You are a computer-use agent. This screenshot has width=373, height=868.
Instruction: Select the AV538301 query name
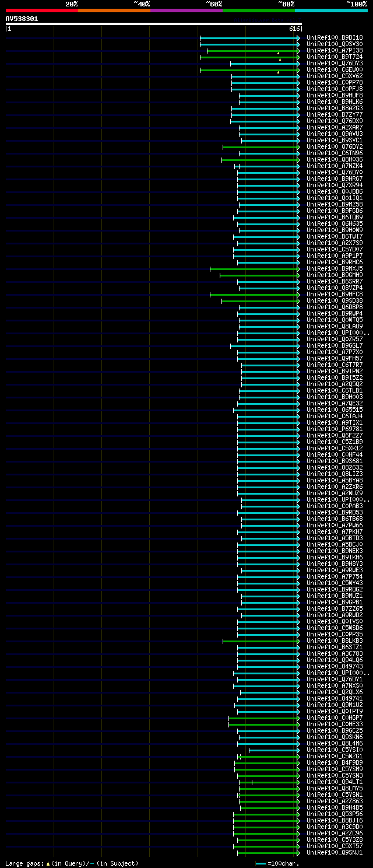coord(22,19)
